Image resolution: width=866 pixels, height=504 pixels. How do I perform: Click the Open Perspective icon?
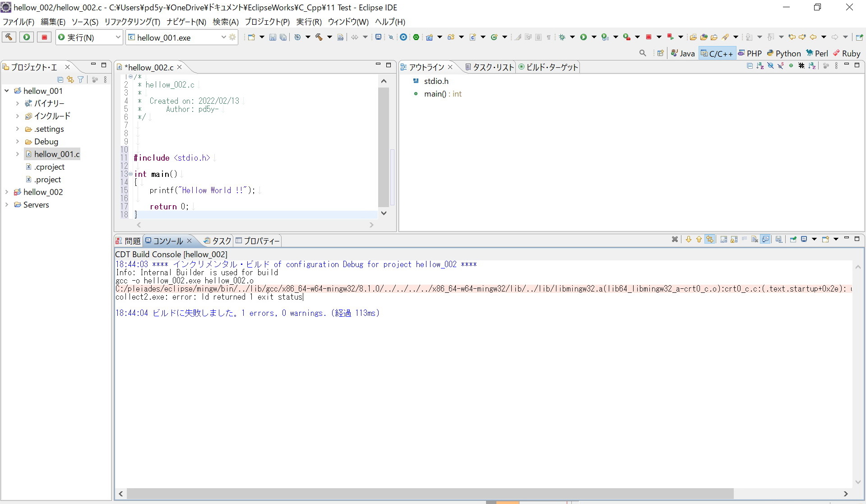pos(661,53)
